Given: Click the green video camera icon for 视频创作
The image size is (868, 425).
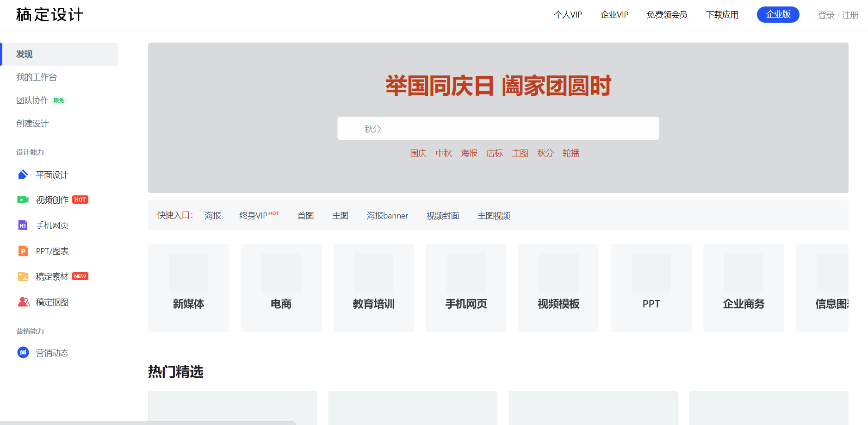Looking at the screenshot, I should 23,200.
